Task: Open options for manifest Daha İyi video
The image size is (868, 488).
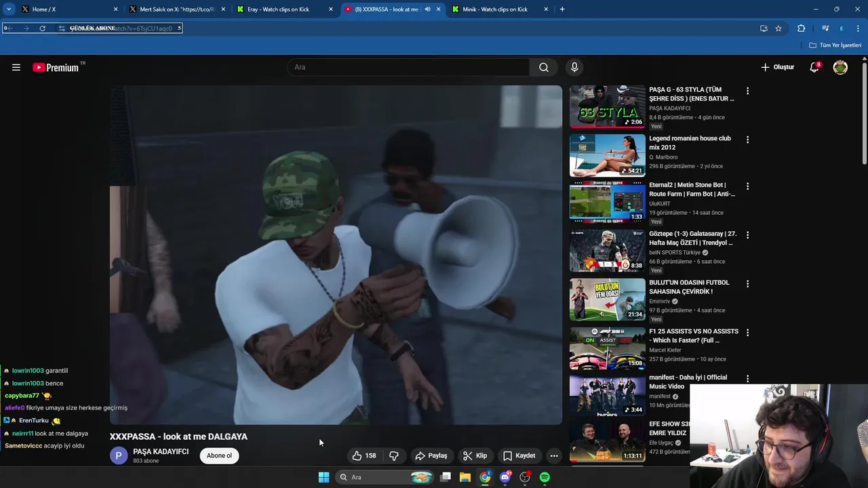Action: tap(747, 378)
